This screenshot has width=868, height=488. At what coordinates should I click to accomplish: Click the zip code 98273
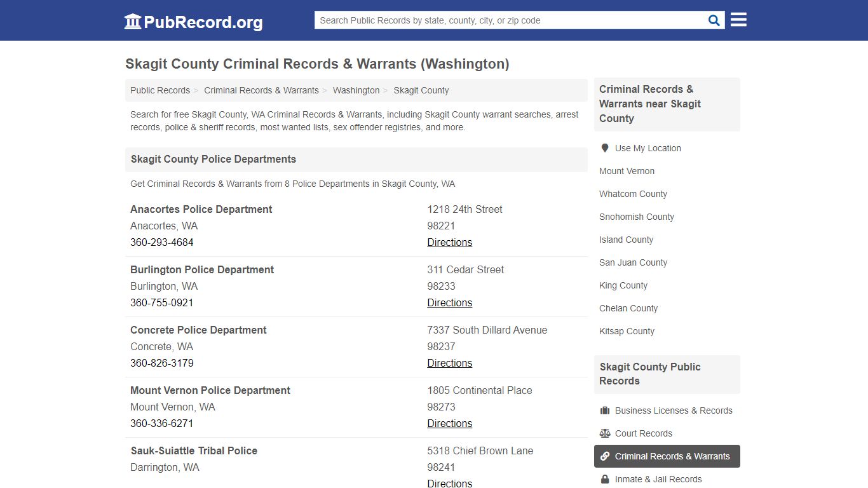(x=441, y=407)
